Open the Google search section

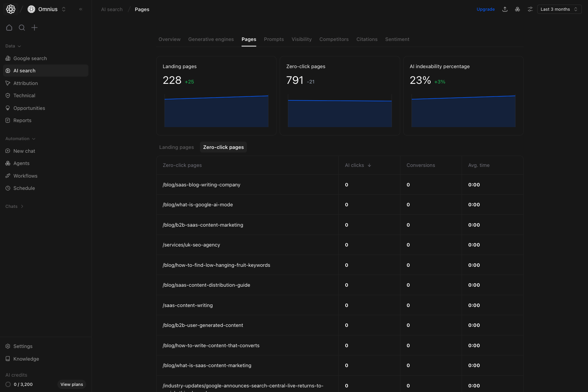30,58
